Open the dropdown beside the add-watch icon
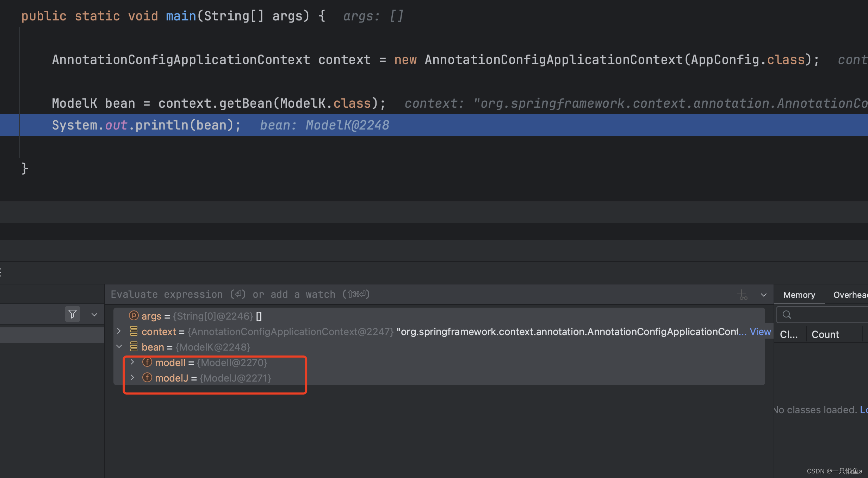The width and height of the screenshot is (868, 478). [763, 294]
